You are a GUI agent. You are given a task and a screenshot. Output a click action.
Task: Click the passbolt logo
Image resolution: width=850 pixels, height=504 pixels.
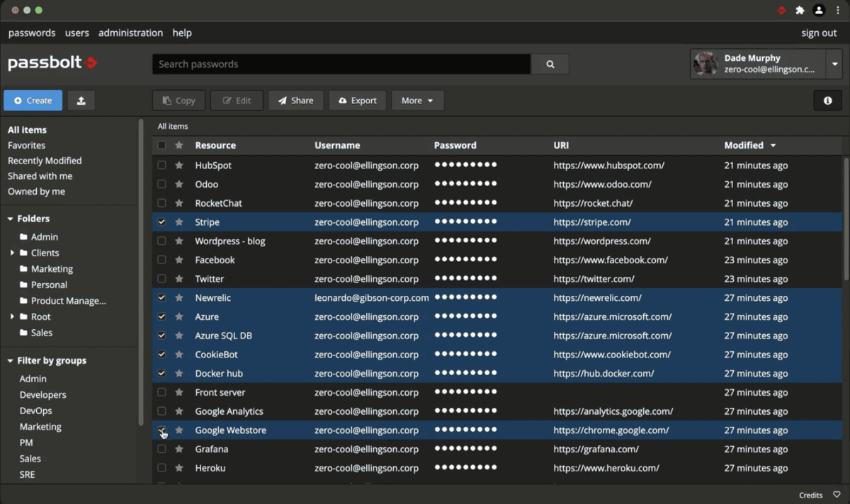(52, 63)
